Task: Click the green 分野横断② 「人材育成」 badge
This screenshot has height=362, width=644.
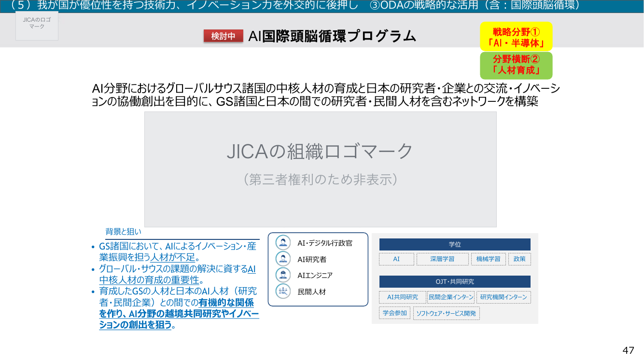Action: tap(516, 66)
